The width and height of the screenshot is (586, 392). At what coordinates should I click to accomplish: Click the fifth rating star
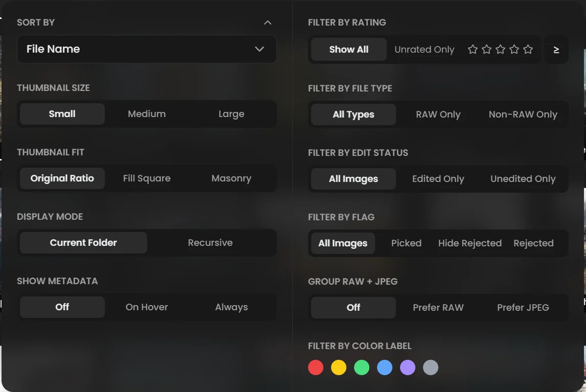528,50
